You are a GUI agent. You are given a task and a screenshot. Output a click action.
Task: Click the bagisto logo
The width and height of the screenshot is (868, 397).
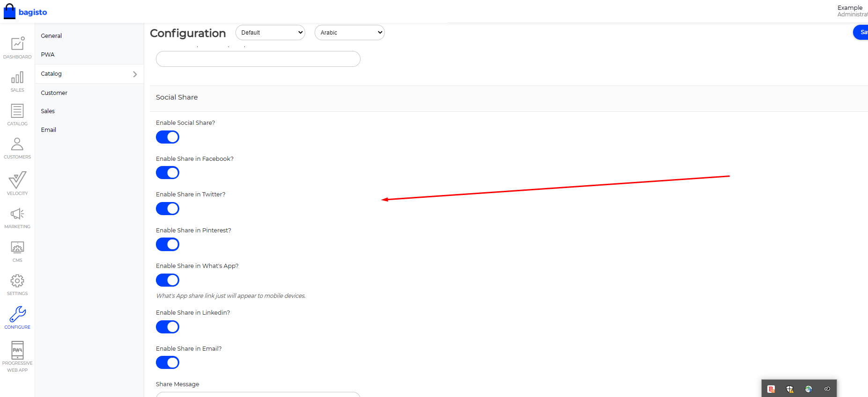tap(25, 12)
